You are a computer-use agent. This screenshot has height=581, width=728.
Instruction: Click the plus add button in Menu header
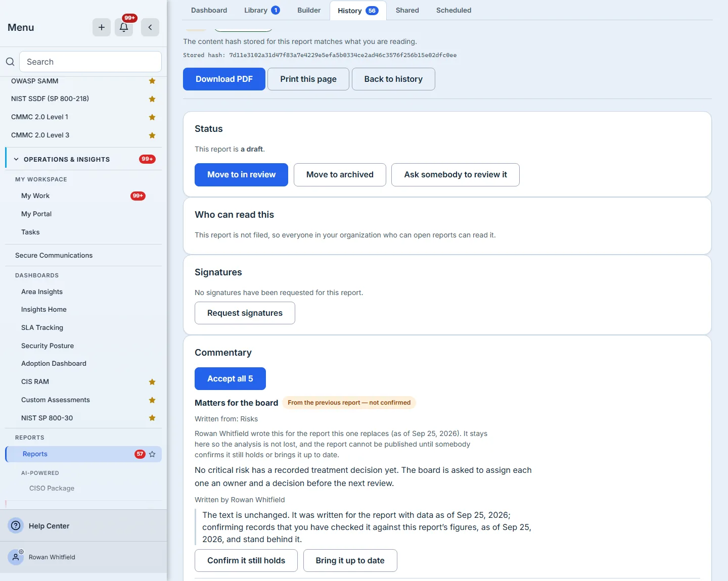click(102, 27)
